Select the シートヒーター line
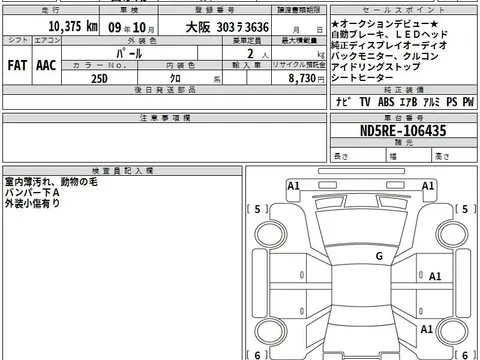 pyautogui.click(x=362, y=77)
